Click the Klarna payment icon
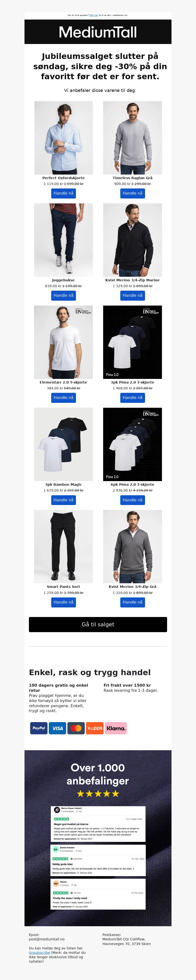196x980 pixels. pos(116,728)
